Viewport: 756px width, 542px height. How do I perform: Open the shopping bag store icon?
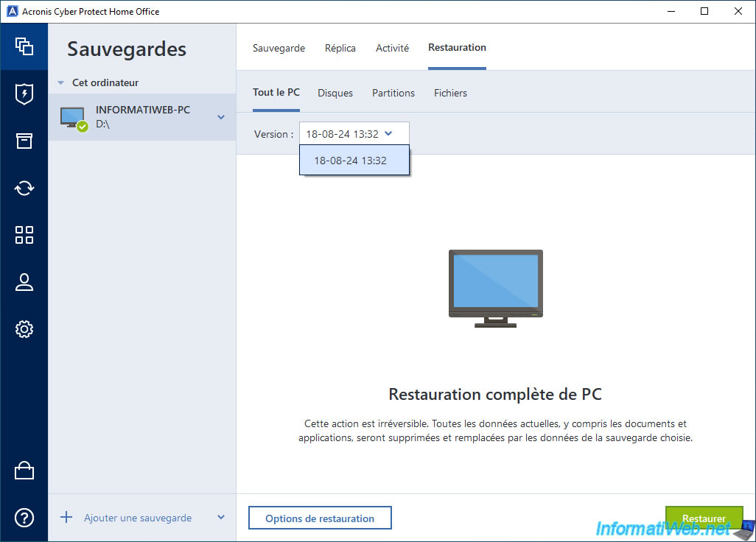tap(24, 471)
